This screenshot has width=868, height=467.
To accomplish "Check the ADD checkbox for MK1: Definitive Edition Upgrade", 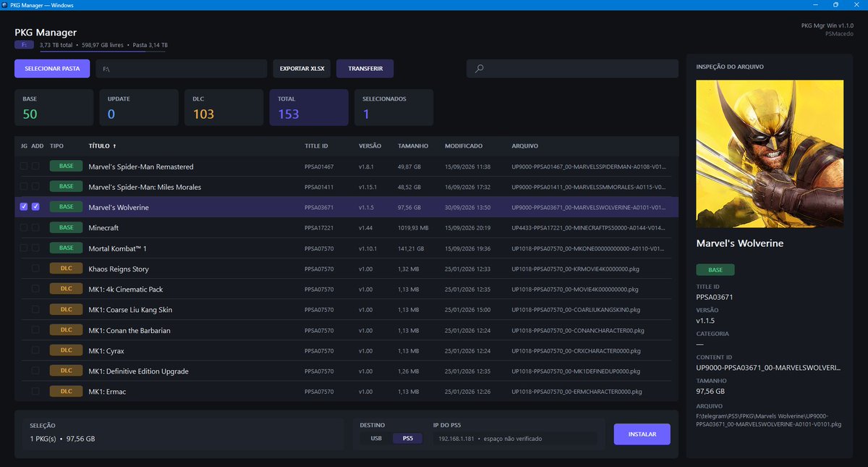I will click(x=35, y=371).
